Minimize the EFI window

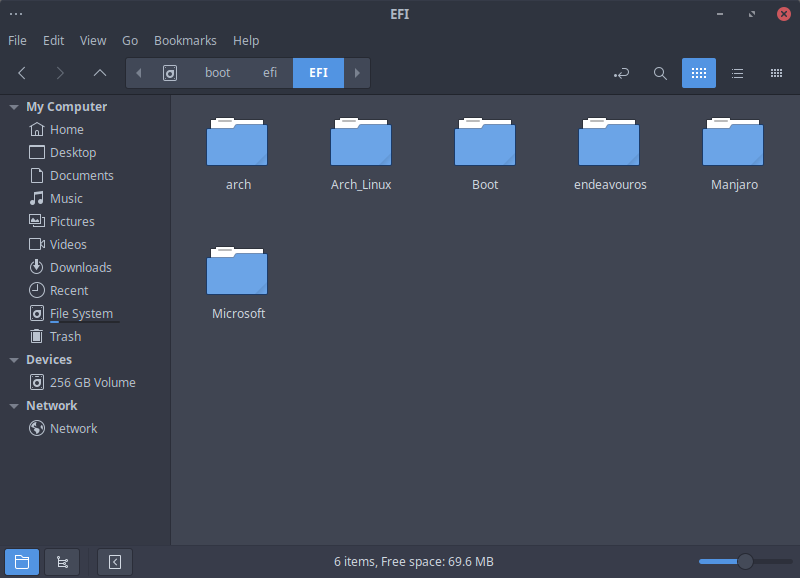click(x=720, y=14)
